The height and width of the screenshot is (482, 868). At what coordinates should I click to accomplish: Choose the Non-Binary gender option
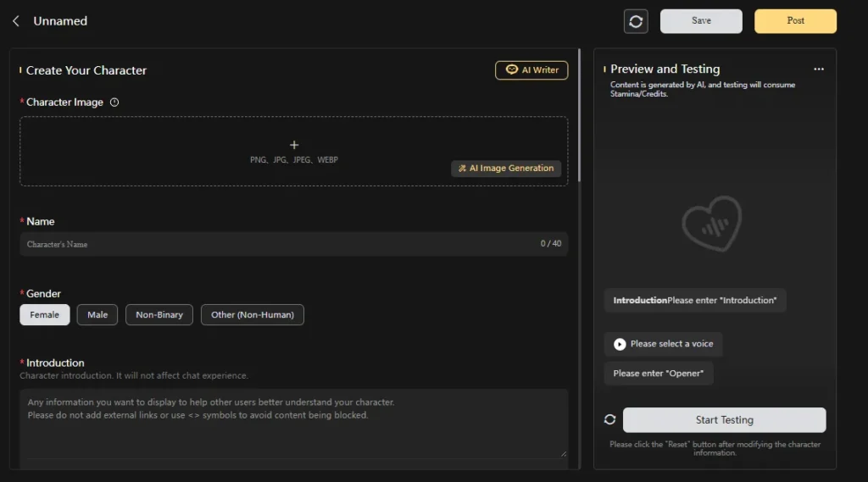pos(159,315)
